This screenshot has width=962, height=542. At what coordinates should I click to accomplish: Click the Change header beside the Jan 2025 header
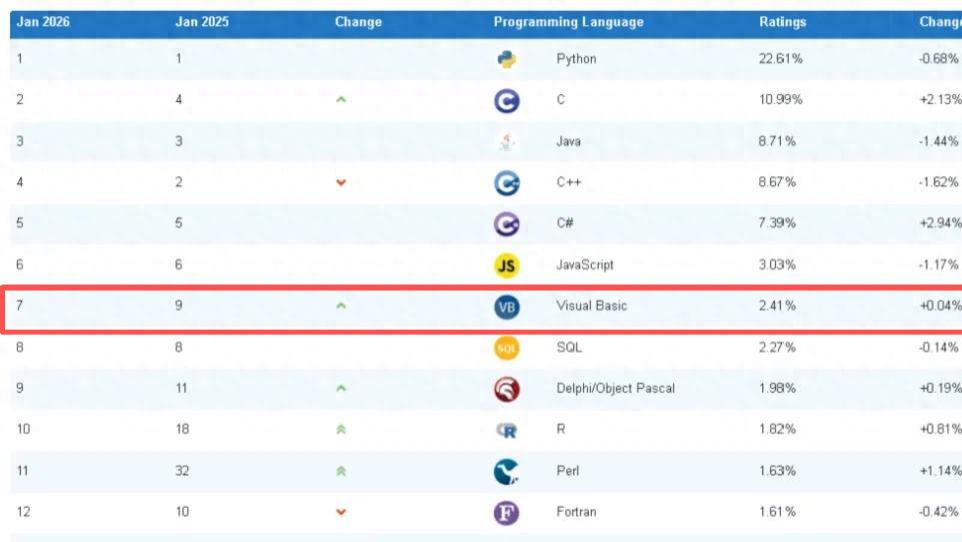[358, 22]
